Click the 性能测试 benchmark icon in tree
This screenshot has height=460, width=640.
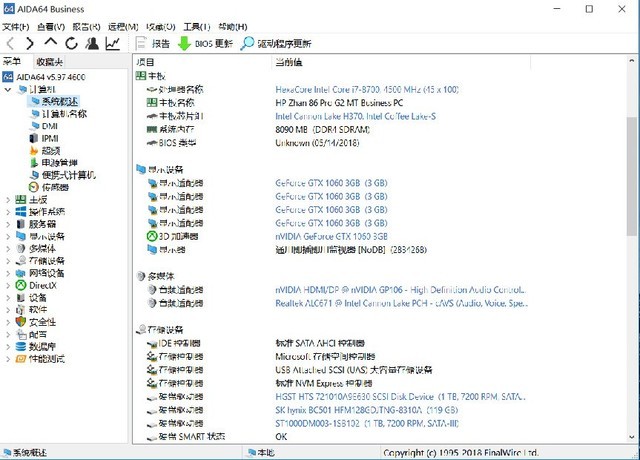click(21, 359)
